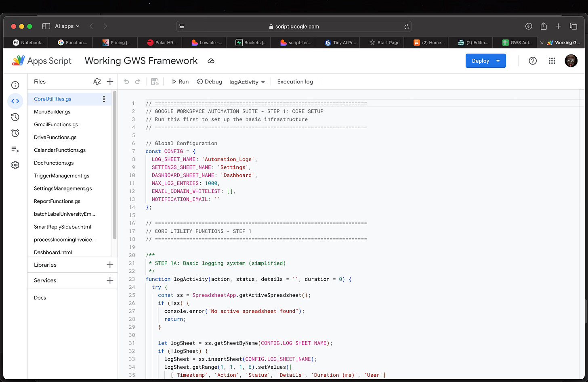Expand the Deploy options dropdown
The height and width of the screenshot is (382, 588).
pos(497,61)
